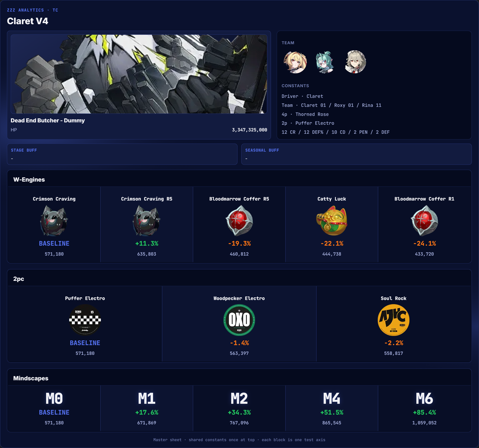Click the HP value "3,347,325,000"

[x=249, y=130]
